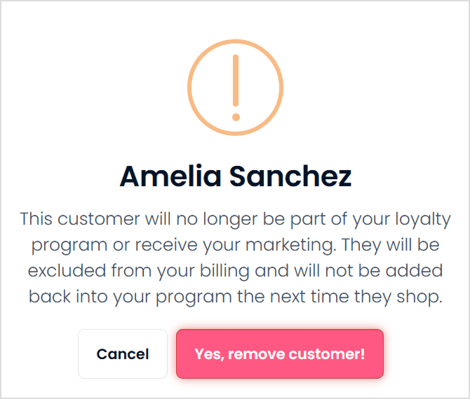Click the exclamation mark inside the circle
This screenshot has width=470, height=399.
[236, 87]
